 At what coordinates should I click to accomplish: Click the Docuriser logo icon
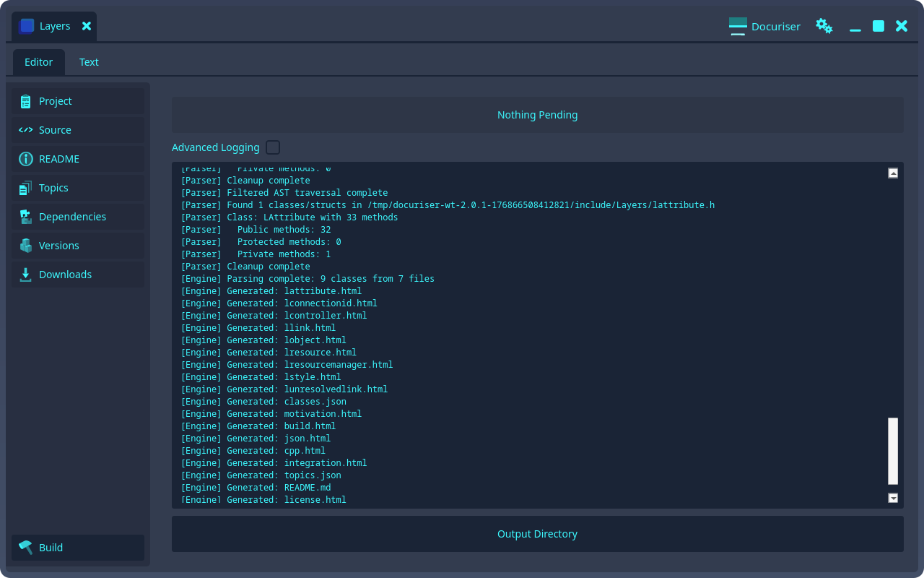click(x=738, y=26)
